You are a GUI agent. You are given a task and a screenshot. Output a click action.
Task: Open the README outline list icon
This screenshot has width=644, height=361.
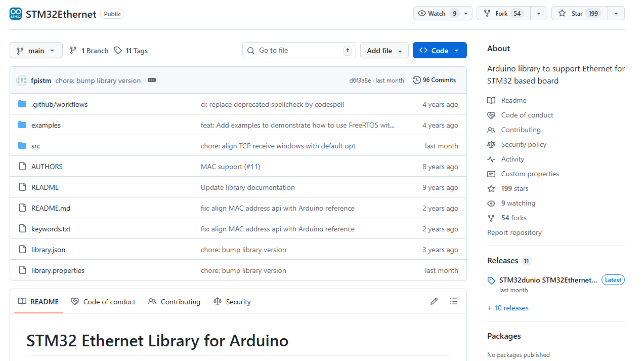pyautogui.click(x=454, y=301)
